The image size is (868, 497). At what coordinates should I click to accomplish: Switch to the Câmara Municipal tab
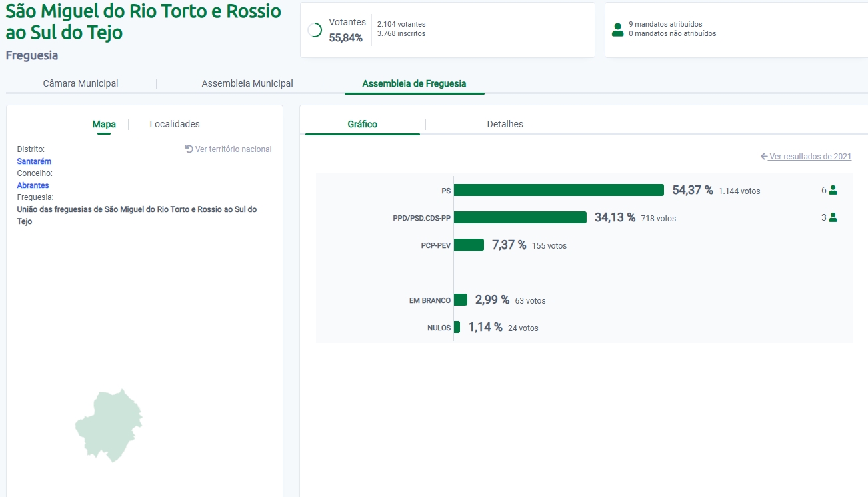(x=81, y=83)
